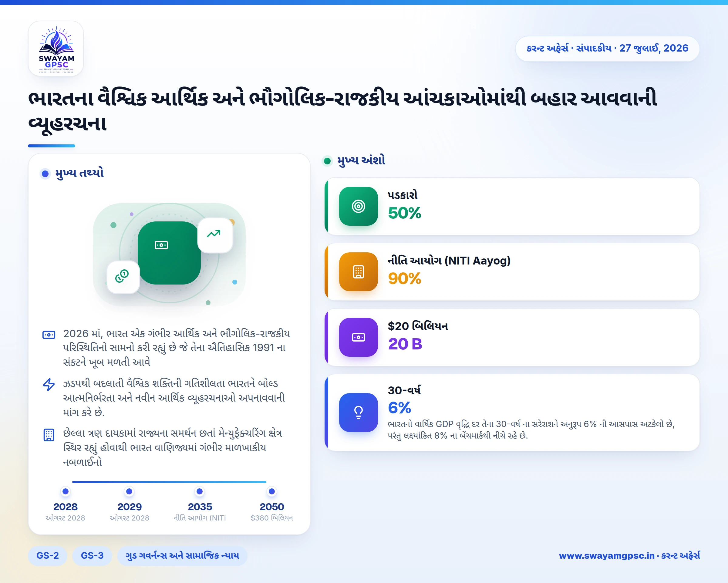Click the $380 બિલિયન caption under 2050
This screenshot has height=583, width=728.
tap(272, 518)
